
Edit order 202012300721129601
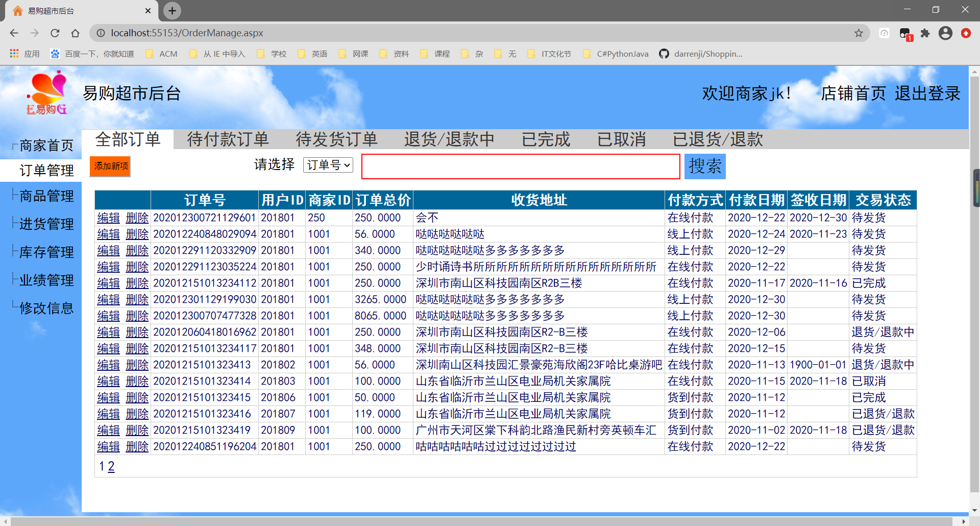click(x=109, y=218)
